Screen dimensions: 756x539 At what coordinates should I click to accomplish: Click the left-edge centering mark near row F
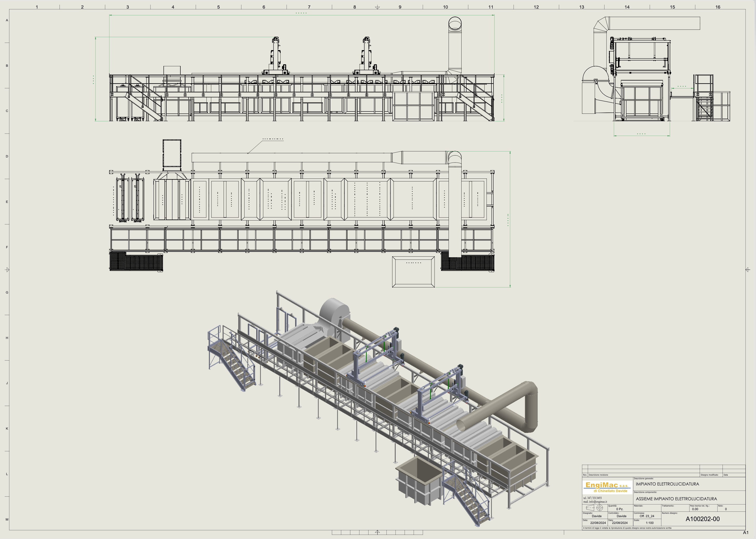(7, 270)
